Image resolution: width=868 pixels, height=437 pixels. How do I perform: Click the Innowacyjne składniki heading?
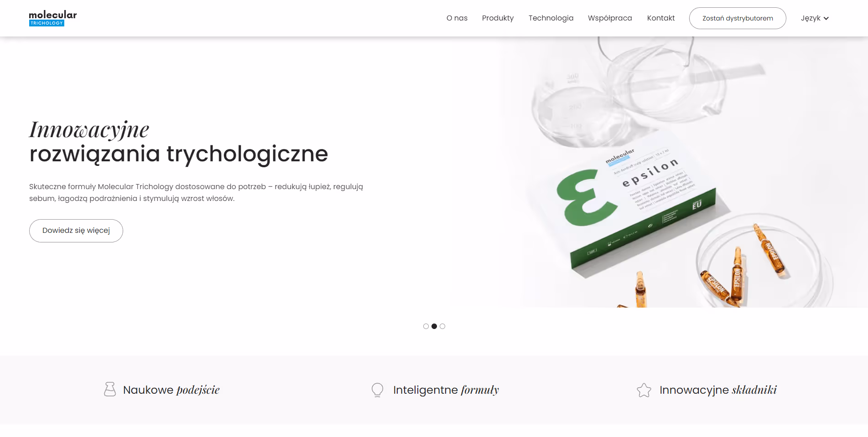click(718, 390)
